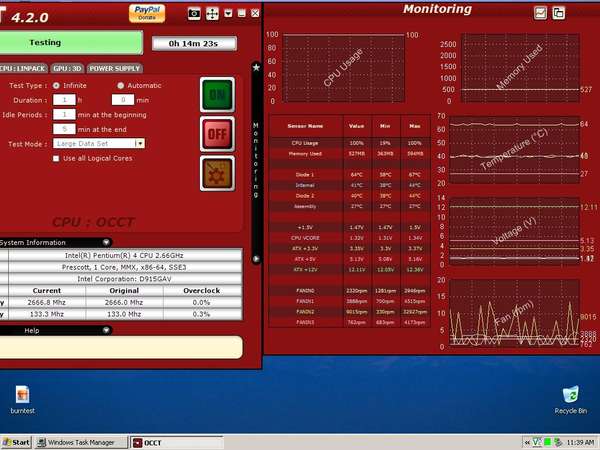Select the Infinite test type
Viewport: 600px width, 450px height.
56,85
